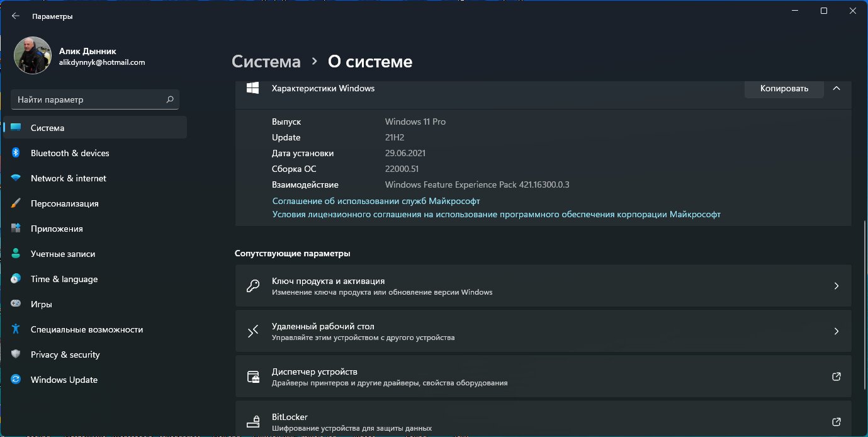This screenshot has height=437, width=868.
Task: Click the Система breadcrumb link
Action: click(x=266, y=62)
